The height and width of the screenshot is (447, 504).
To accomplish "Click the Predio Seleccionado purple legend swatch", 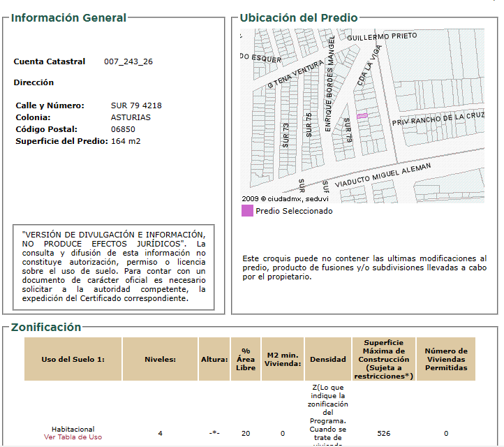I will coord(247,211).
